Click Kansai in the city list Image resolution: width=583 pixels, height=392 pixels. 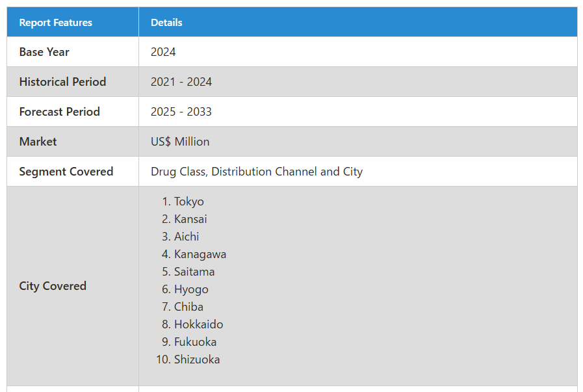190,219
